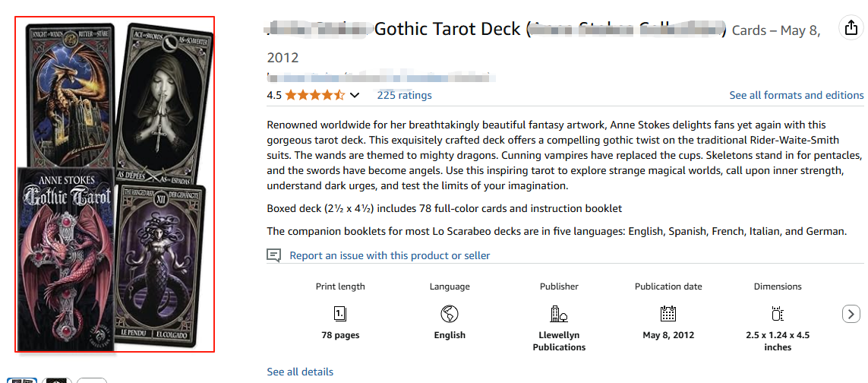Open the main Gothic Tarot product image
868x383 pixels.
point(115,184)
